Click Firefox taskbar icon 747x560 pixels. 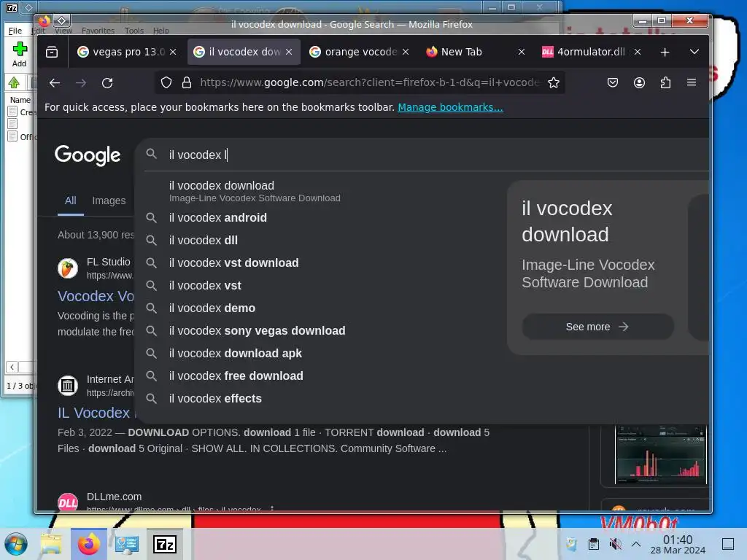pos(88,544)
